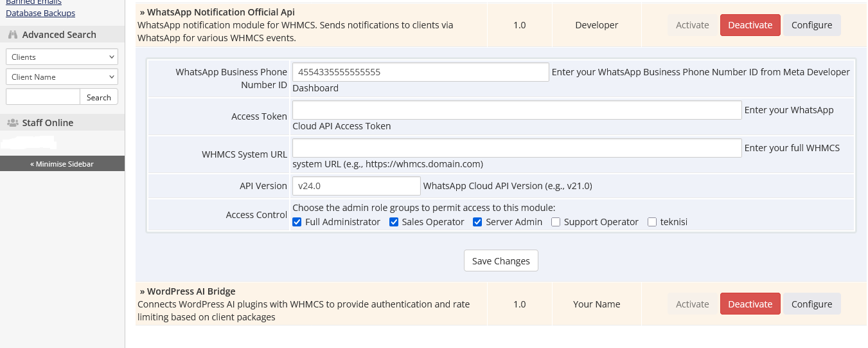Focus the WhatsApp Business Phone Number ID field
The width and height of the screenshot is (868, 348).
pos(421,72)
